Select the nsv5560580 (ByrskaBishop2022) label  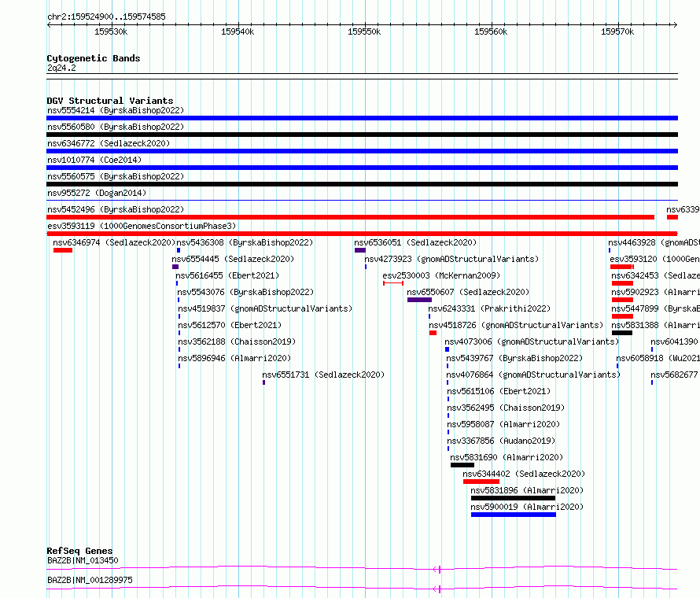[116, 127]
